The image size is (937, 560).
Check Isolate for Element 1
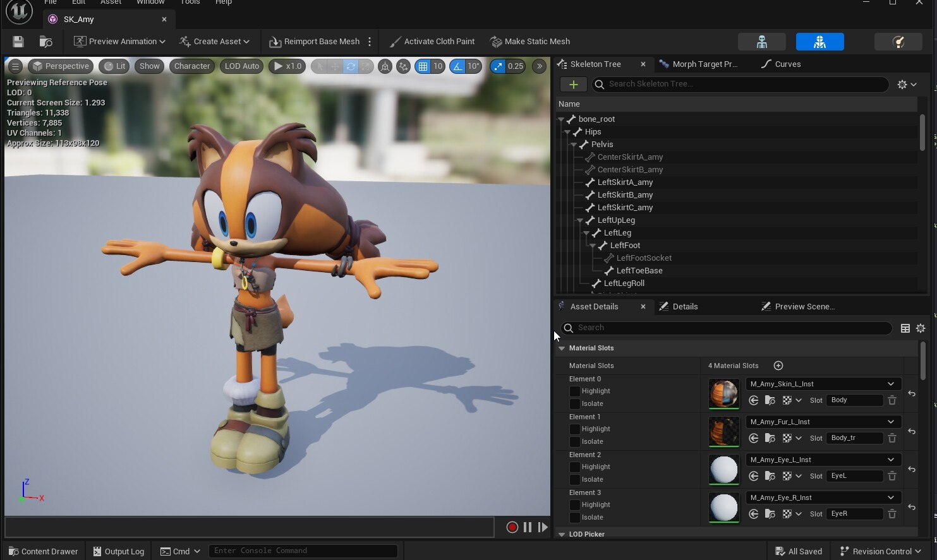(574, 442)
